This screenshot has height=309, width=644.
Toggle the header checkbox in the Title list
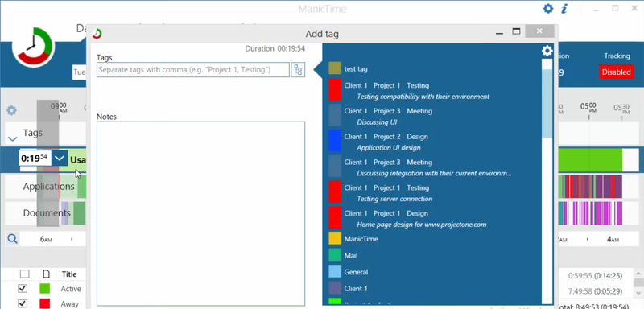click(25, 274)
